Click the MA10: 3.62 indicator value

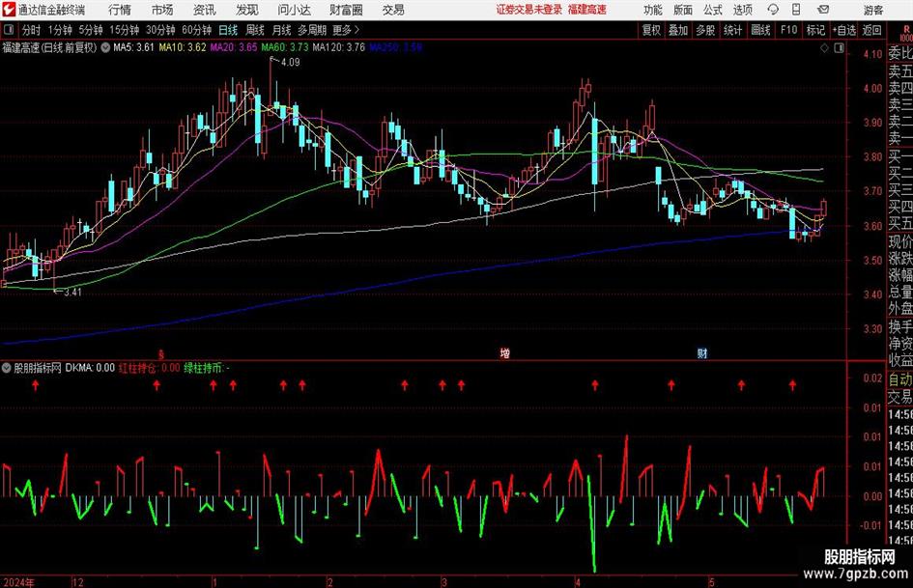183,47
